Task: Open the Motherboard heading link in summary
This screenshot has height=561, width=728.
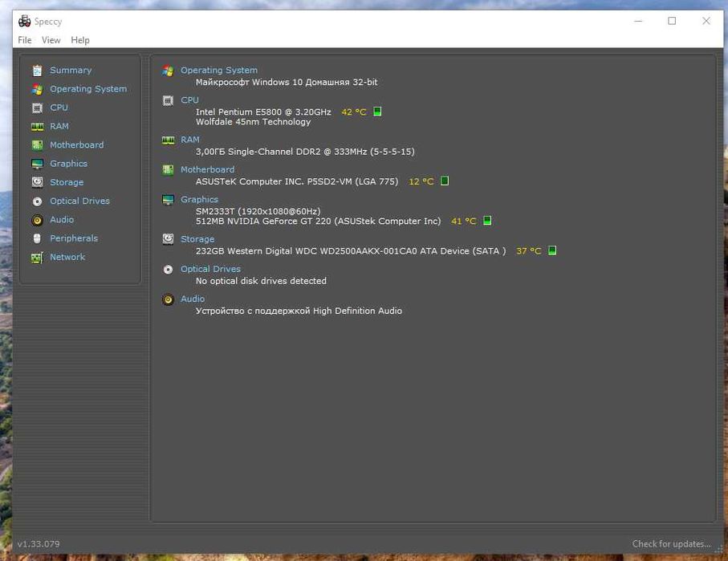Action: 207,169
